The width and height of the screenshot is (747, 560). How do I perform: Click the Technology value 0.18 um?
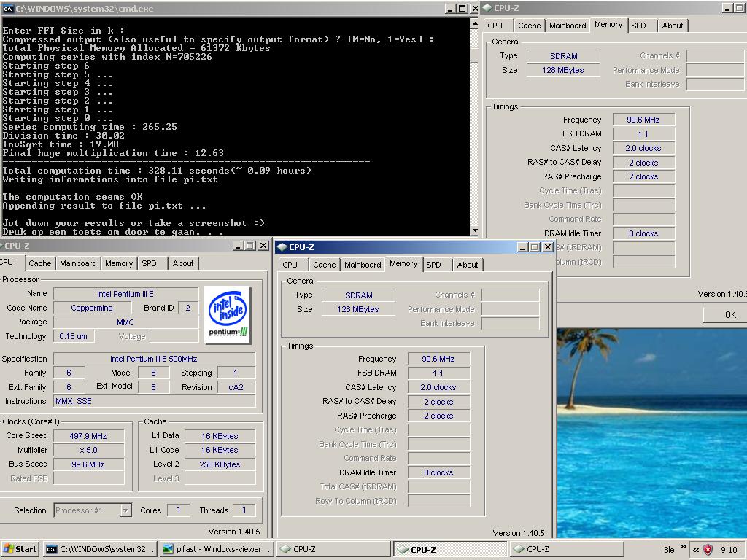tap(74, 337)
